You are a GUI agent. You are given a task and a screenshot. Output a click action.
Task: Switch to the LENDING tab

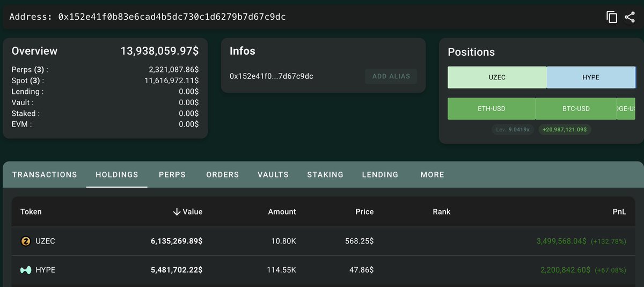click(380, 174)
